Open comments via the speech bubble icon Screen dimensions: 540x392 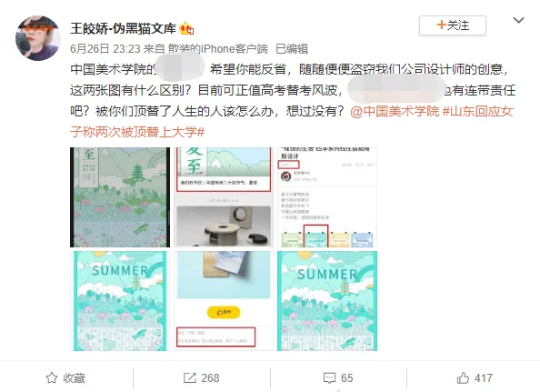click(329, 377)
